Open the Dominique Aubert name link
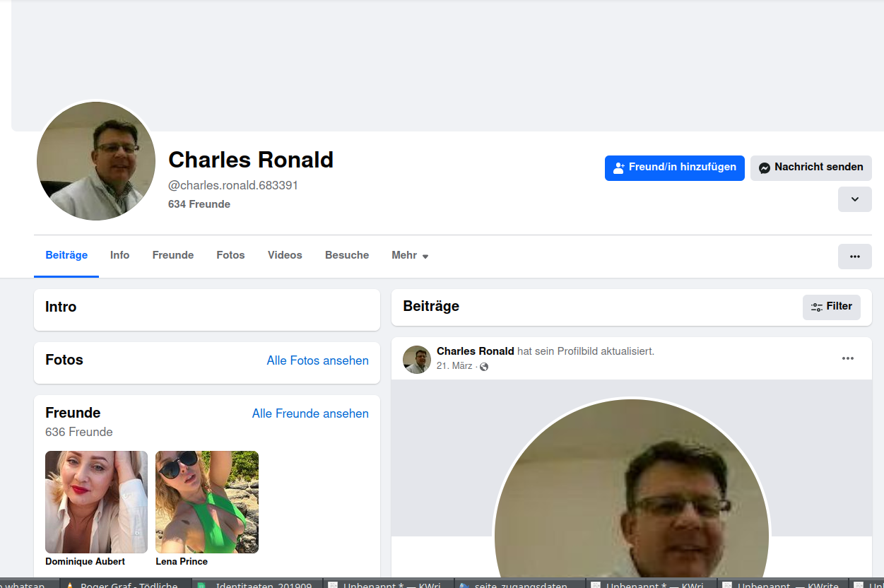Image resolution: width=884 pixels, height=588 pixels. click(85, 562)
